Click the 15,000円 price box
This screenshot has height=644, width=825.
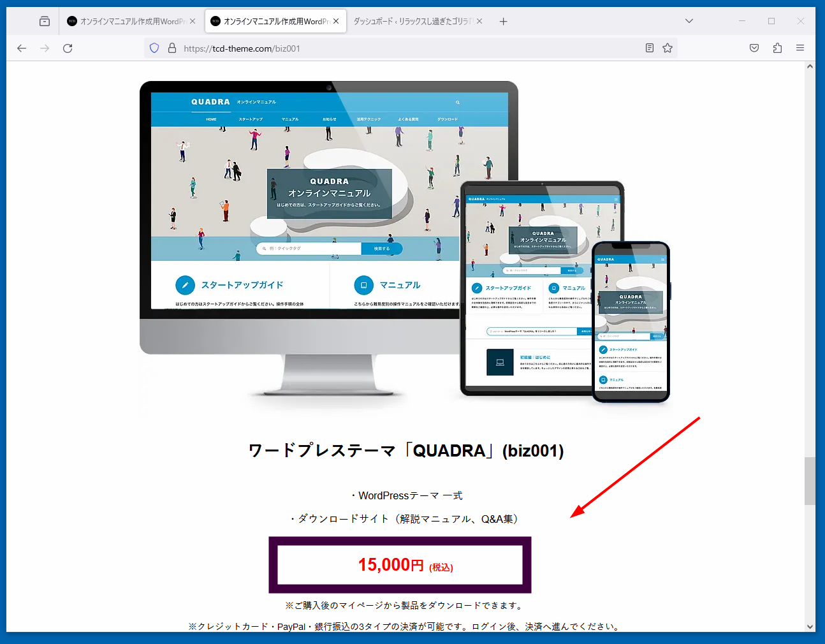click(x=400, y=565)
